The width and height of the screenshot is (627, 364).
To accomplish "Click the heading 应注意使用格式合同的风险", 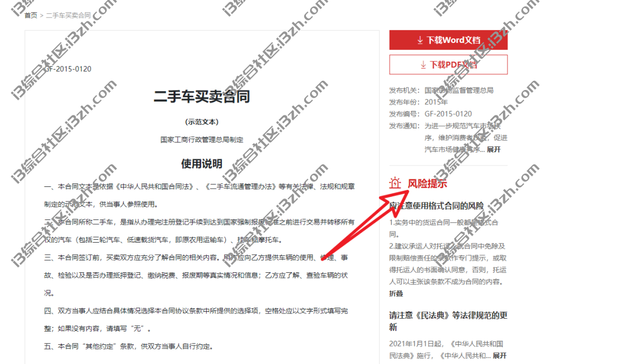I will (x=436, y=206).
